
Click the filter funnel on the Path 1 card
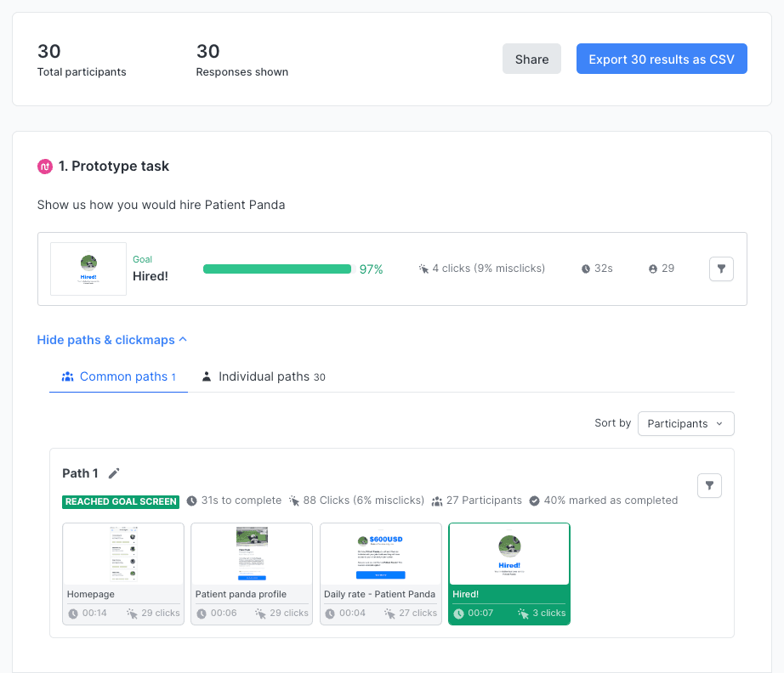(x=709, y=485)
